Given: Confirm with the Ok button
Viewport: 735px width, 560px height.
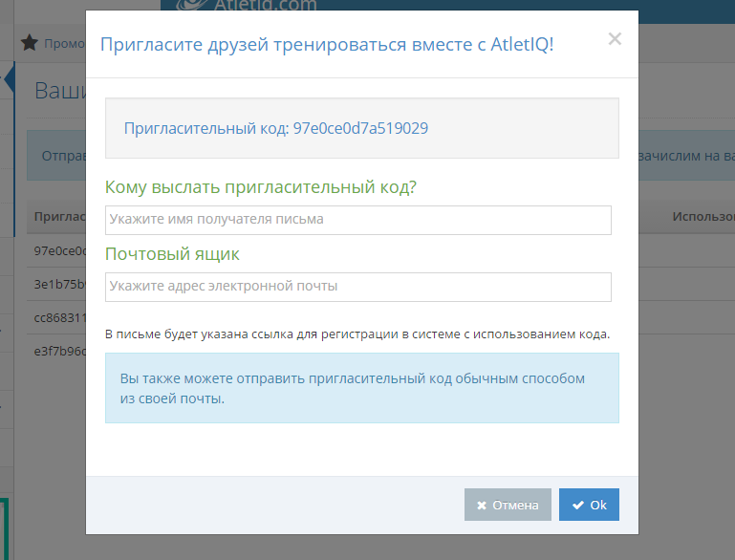Looking at the screenshot, I should 589,505.
